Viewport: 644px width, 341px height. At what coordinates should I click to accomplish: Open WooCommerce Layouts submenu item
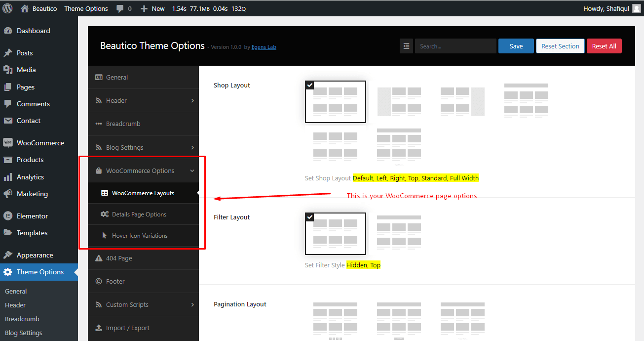point(143,193)
